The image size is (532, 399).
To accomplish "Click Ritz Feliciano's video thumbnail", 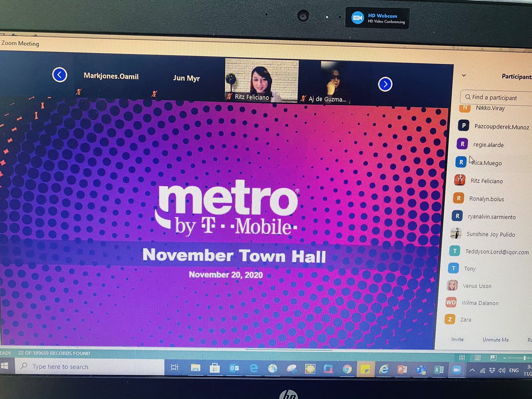I will click(262, 81).
